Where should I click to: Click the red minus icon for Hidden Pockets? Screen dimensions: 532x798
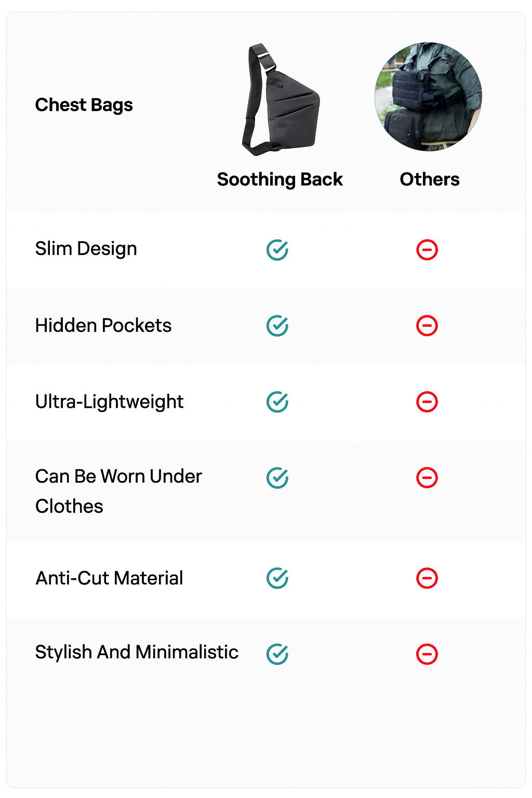(427, 326)
